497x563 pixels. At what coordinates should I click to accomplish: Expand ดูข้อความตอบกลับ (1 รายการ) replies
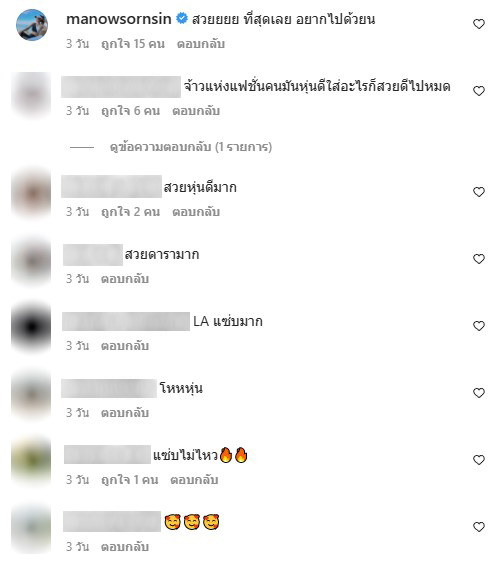click(191, 147)
